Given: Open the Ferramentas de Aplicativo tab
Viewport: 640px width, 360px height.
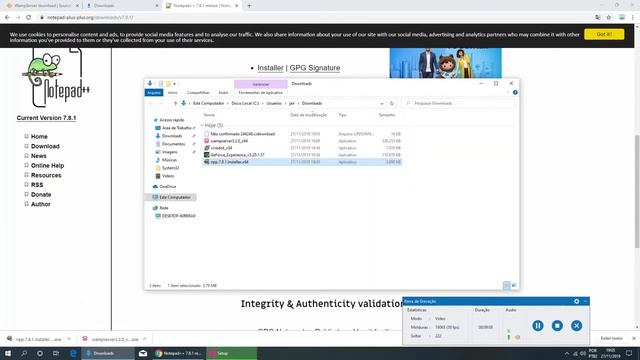Looking at the screenshot, I should tap(260, 93).
